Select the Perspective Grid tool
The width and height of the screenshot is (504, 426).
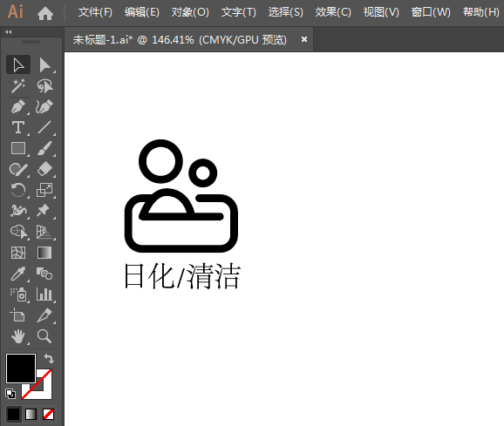[44, 232]
